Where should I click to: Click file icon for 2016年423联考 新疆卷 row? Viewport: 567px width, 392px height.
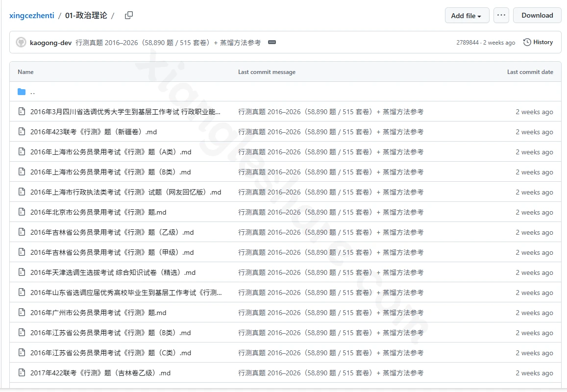point(22,132)
